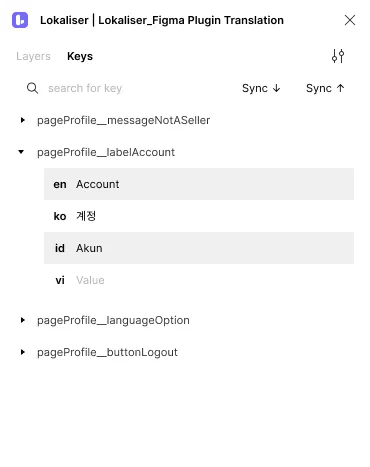
Task: Switch to the Layers tab
Action: pyautogui.click(x=33, y=56)
